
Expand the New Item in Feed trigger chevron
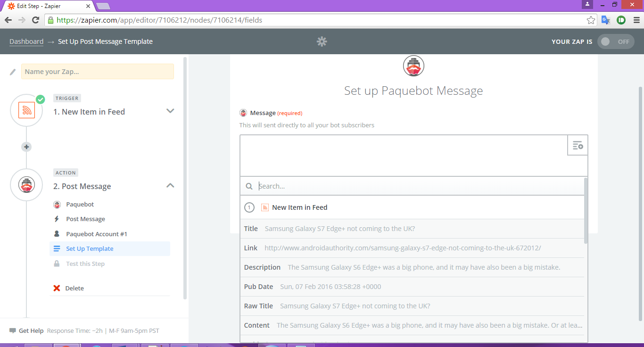coord(170,111)
